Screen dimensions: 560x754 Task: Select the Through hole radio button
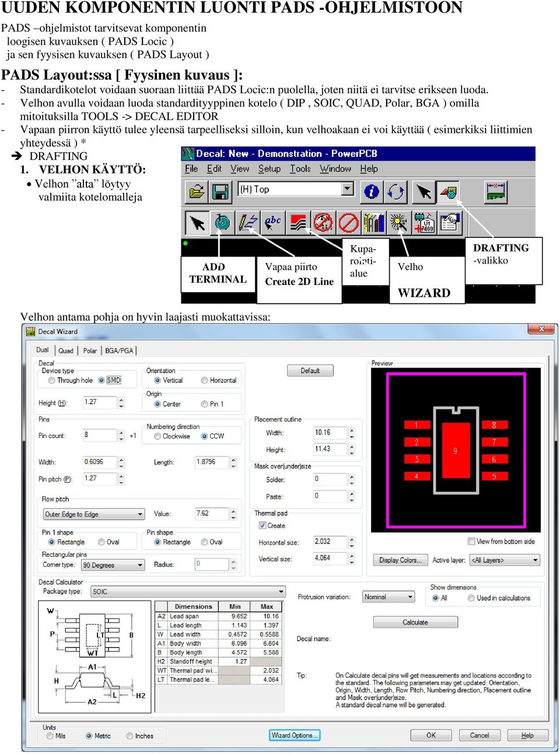tap(52, 380)
